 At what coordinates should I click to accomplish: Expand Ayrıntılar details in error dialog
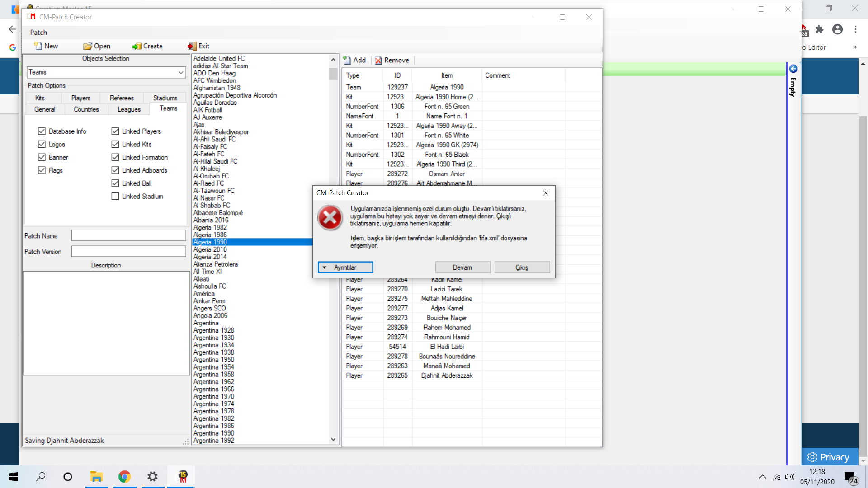click(x=345, y=267)
